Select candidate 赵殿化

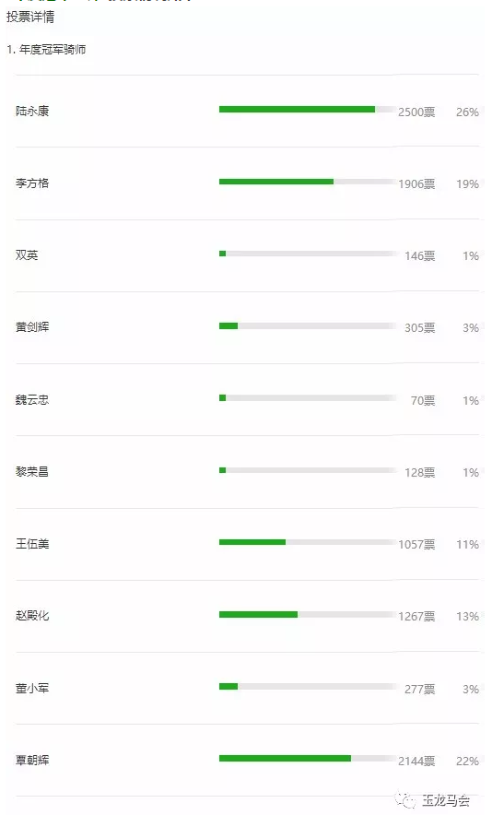[32, 616]
